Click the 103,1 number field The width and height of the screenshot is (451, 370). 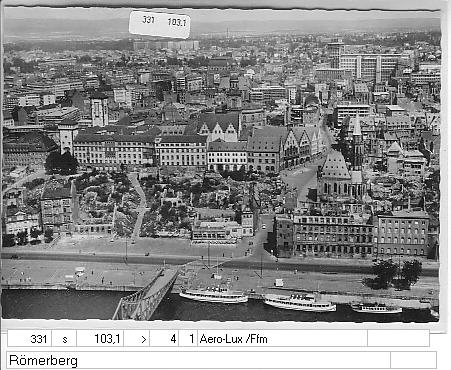coord(100,339)
